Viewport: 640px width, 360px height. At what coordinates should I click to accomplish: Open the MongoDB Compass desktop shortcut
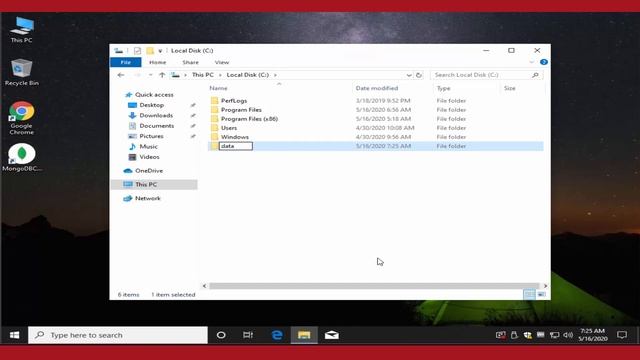click(x=22, y=157)
